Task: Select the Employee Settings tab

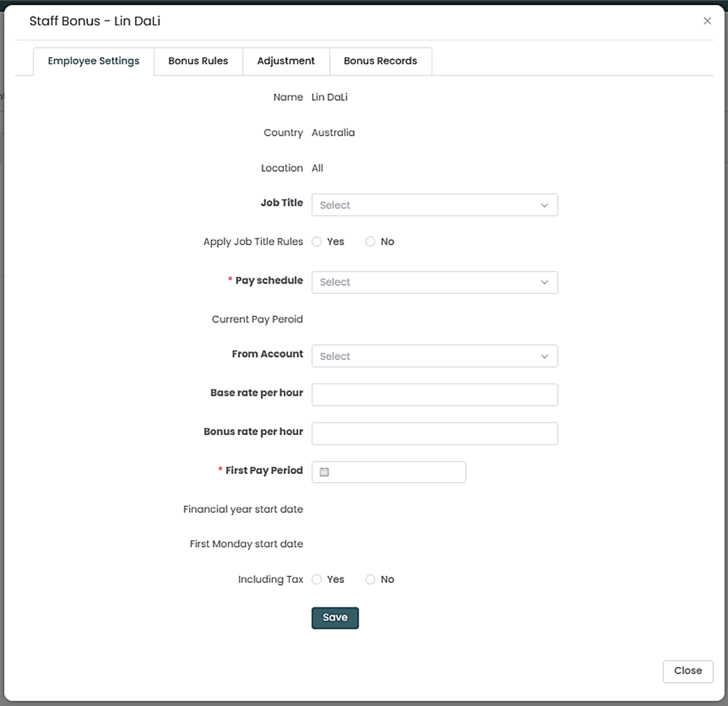Action: (x=93, y=61)
